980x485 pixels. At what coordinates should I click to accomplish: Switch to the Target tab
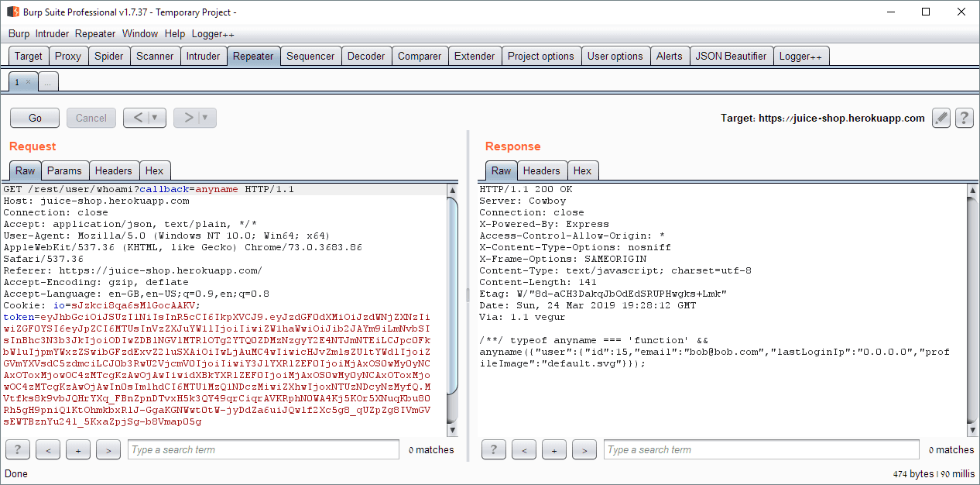pos(29,56)
